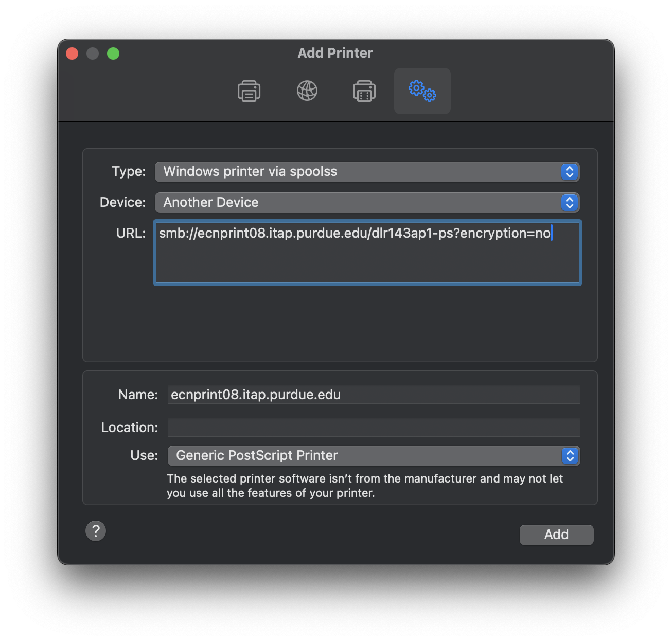Click the Add Printer window title
Image resolution: width=672 pixels, height=641 pixels.
tap(335, 53)
